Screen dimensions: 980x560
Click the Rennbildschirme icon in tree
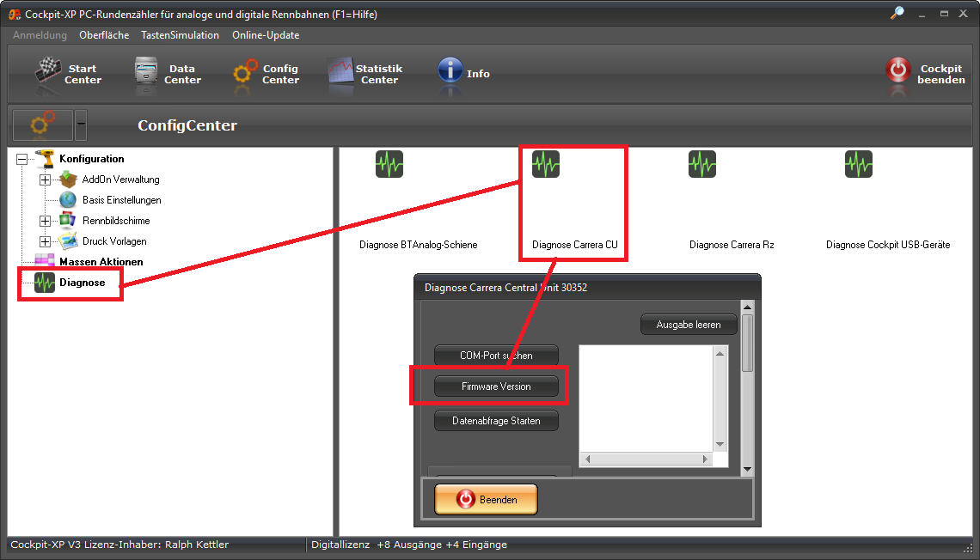click(x=67, y=221)
